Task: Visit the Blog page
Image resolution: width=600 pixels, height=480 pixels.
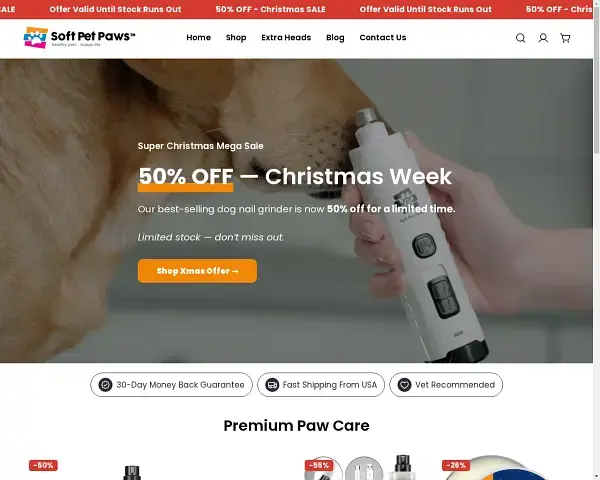Action: 335,38
